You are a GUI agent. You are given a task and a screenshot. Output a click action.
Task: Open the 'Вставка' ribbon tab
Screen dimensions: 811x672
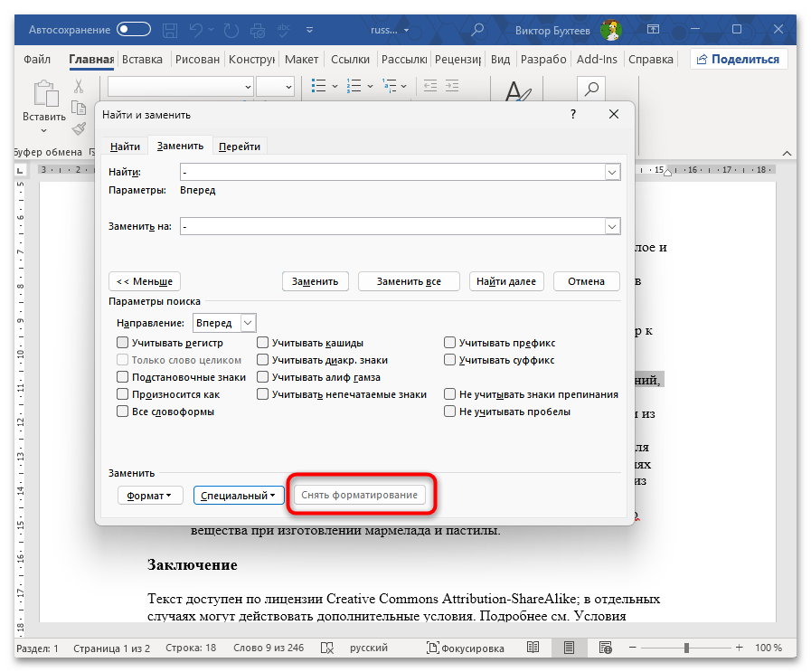click(x=142, y=60)
